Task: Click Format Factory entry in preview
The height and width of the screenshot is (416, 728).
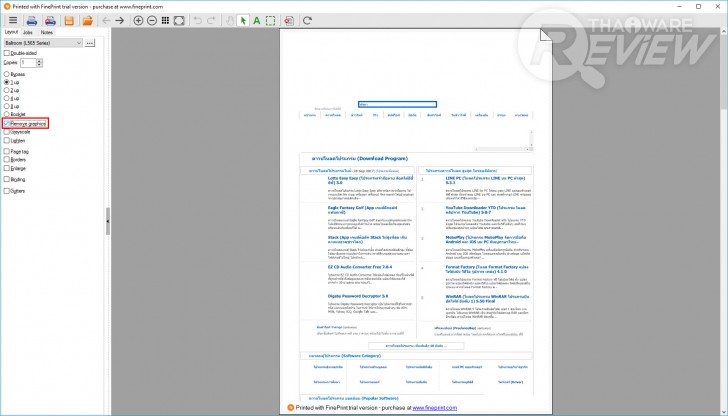Action: click(x=487, y=269)
